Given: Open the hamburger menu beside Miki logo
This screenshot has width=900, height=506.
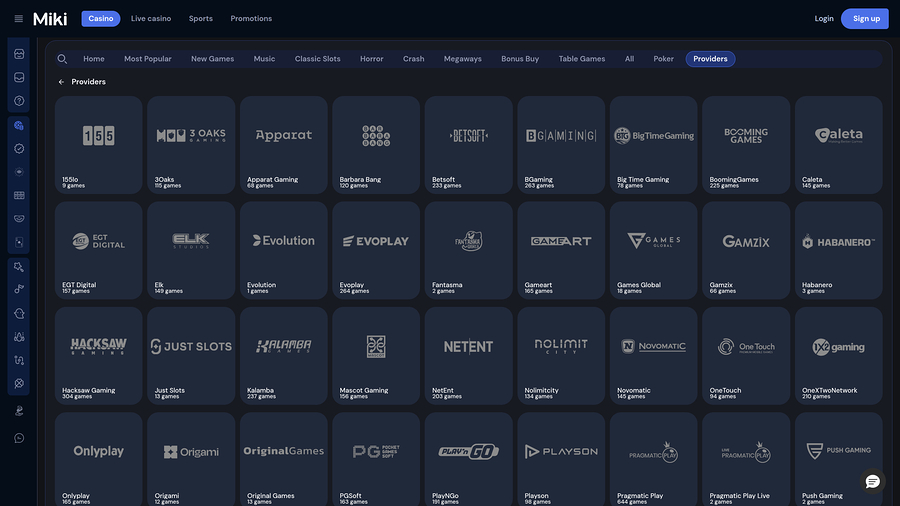Looking at the screenshot, I should [18, 19].
